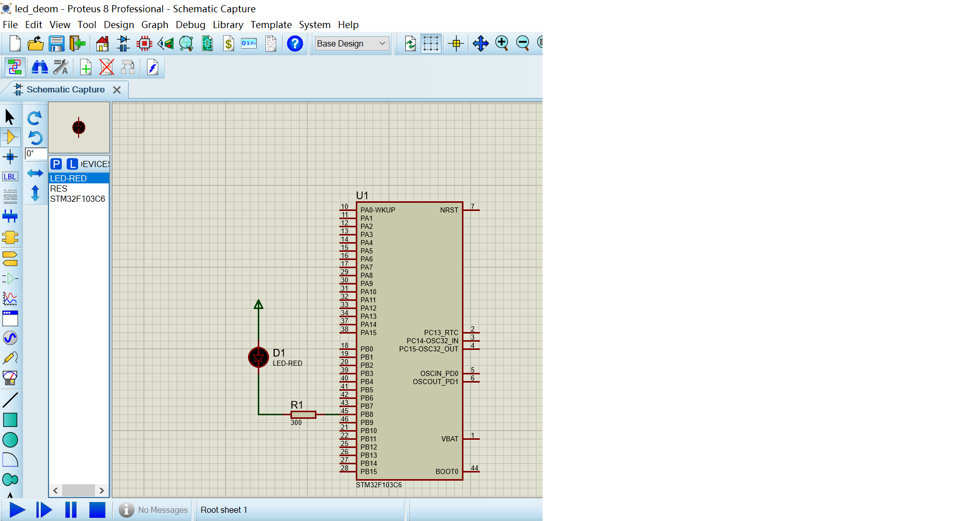Open Source Code 0101 icon
This screenshot has width=980, height=521.
pos(249,43)
